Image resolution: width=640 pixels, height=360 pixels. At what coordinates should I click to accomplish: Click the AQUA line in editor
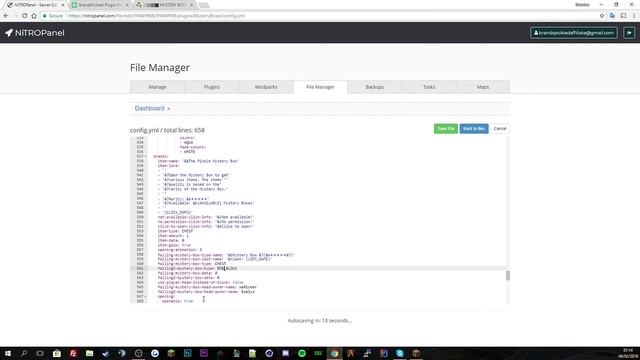point(187,142)
